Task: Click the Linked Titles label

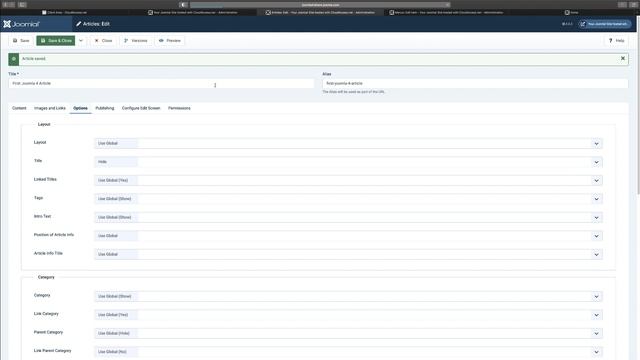Action: tap(45, 179)
